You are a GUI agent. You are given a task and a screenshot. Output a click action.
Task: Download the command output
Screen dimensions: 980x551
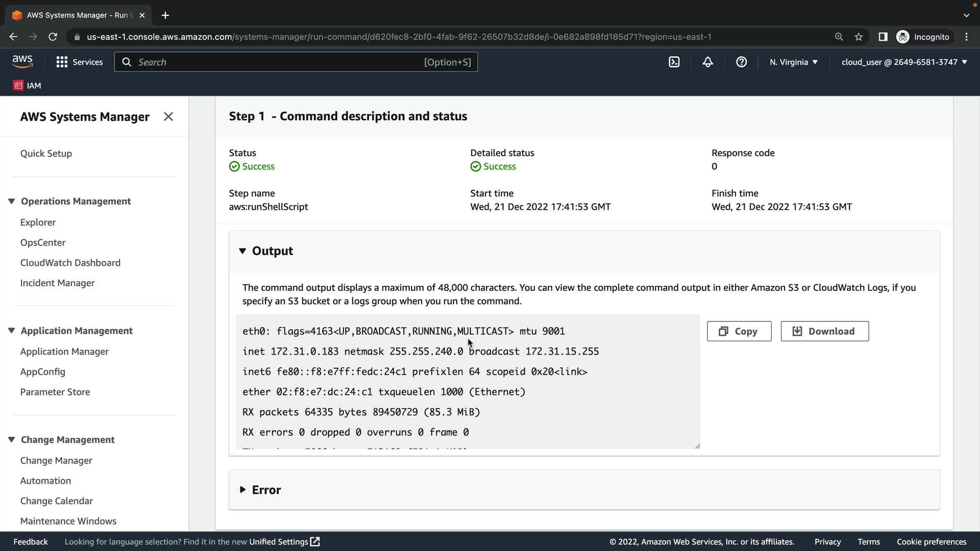click(824, 332)
